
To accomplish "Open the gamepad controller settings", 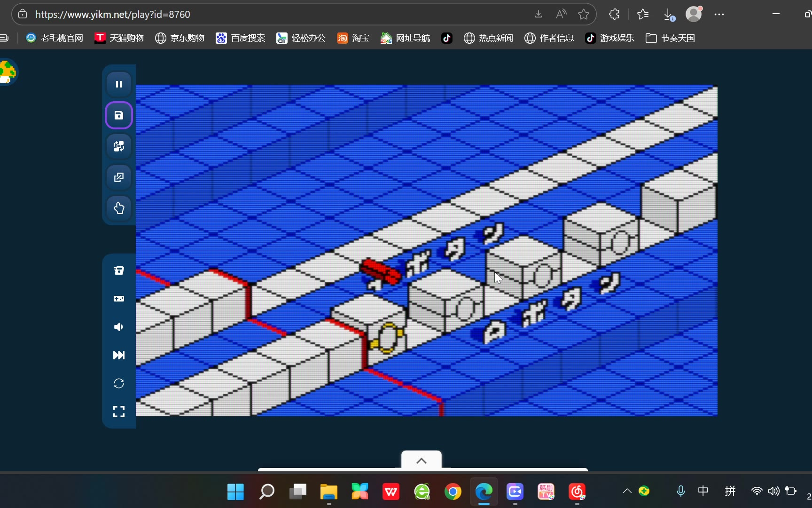I will coord(119,299).
